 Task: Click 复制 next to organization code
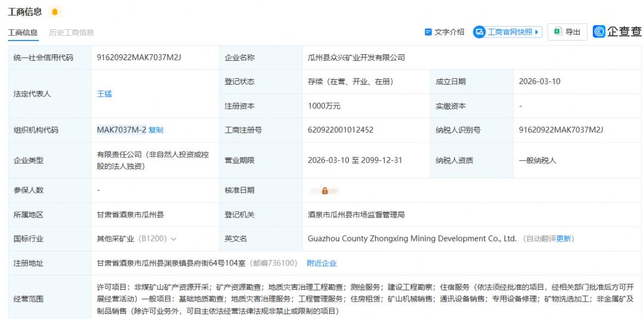click(x=156, y=130)
